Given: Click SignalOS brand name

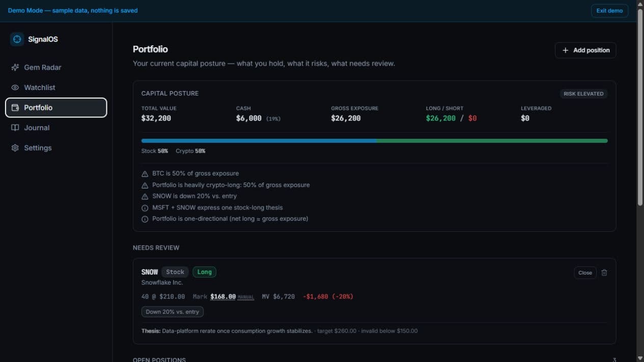Looking at the screenshot, I should [43, 39].
